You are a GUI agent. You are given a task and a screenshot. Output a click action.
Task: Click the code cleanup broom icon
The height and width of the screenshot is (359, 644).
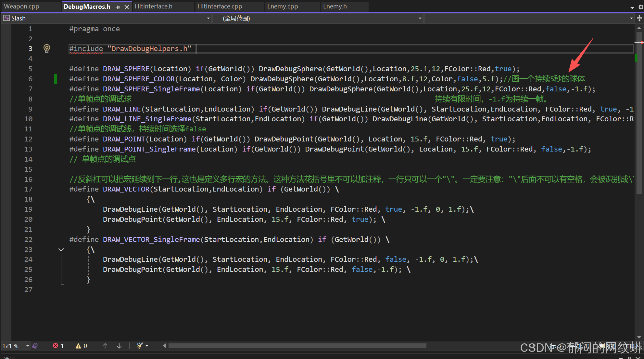pyautogui.click(x=140, y=346)
